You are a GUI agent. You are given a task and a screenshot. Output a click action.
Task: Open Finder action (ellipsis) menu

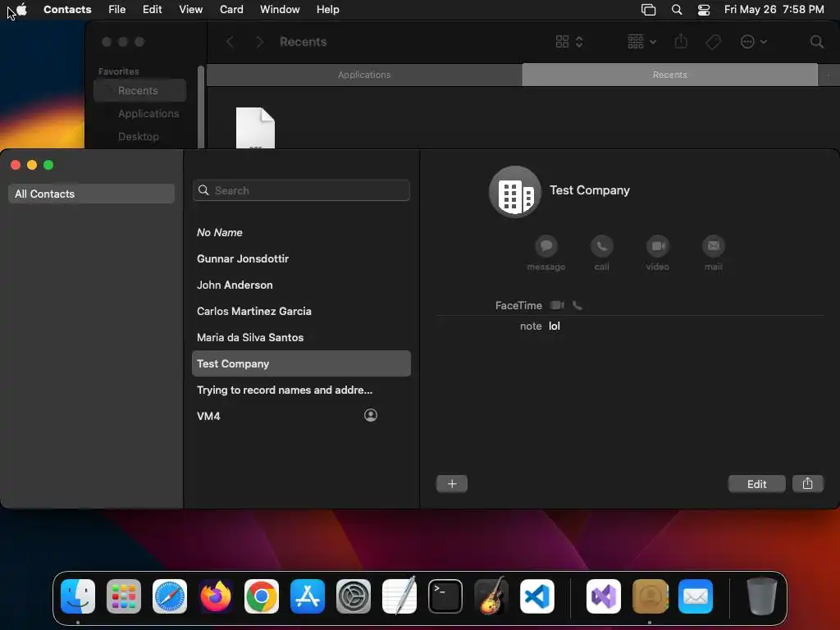click(x=753, y=42)
